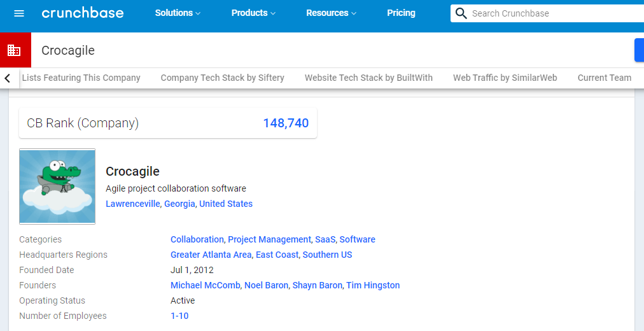Viewport: 644px width, 331px height.
Task: Click the CB Rank value 148,740
Action: (286, 123)
